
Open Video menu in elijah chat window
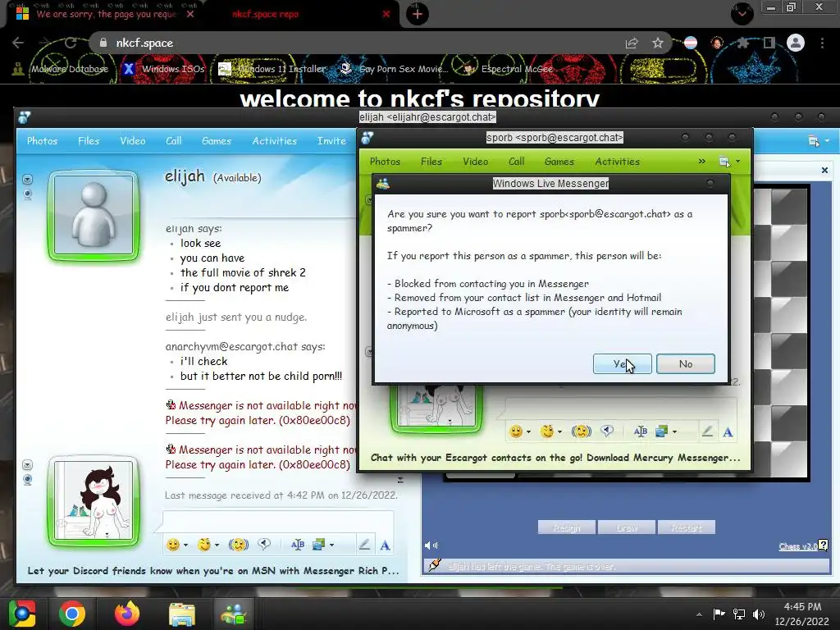(x=132, y=141)
